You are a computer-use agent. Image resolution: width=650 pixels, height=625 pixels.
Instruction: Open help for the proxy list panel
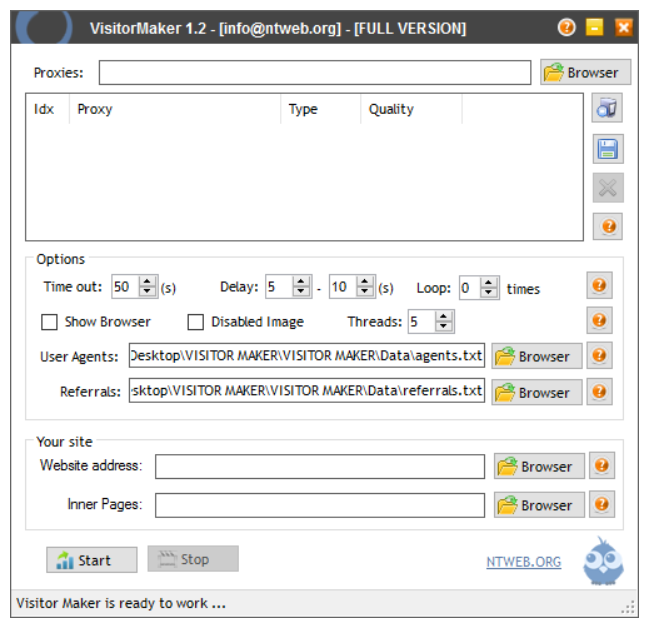608,226
